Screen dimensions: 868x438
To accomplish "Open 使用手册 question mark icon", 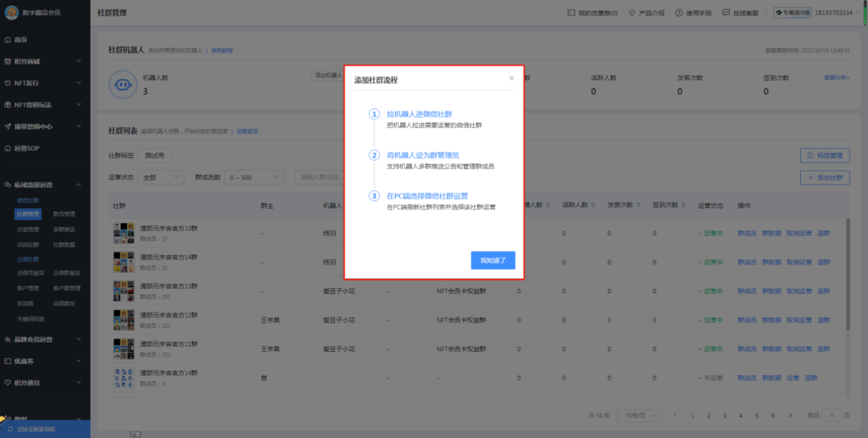I will tap(679, 13).
